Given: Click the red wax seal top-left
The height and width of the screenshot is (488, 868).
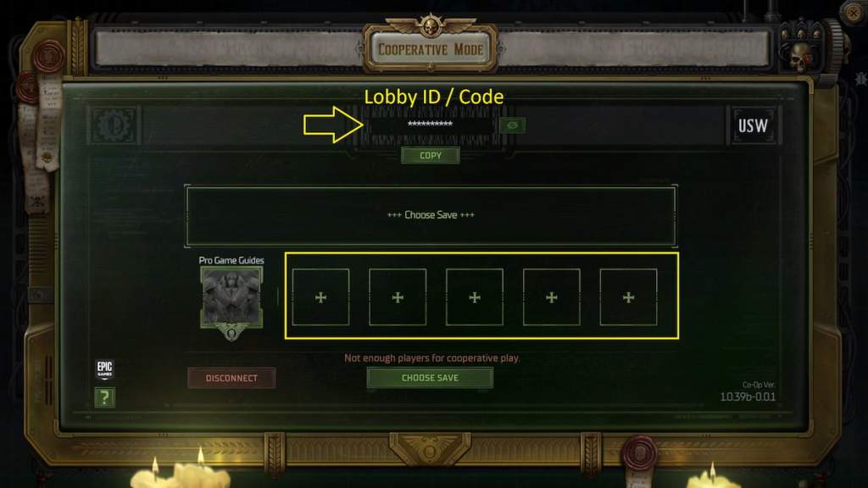Looking at the screenshot, I should click(x=48, y=57).
